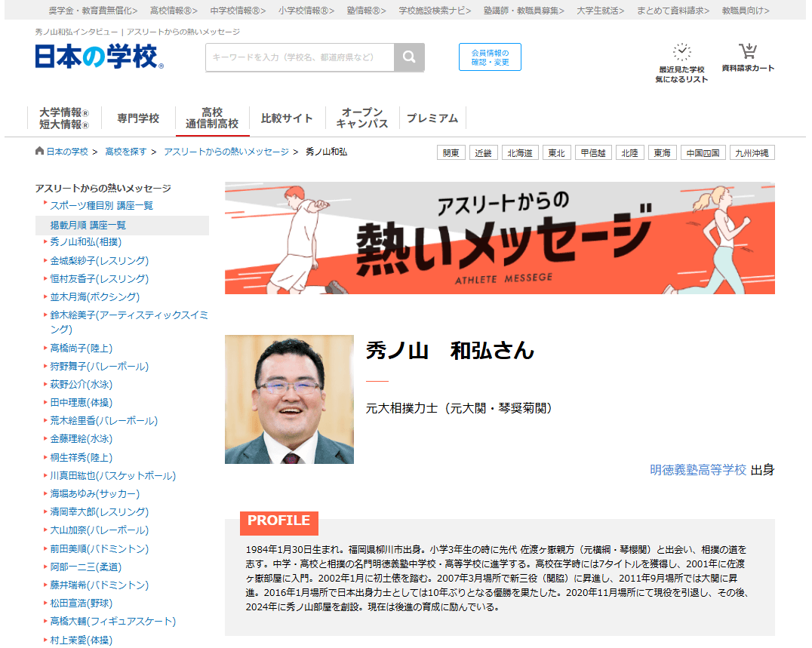This screenshot has height=648, width=812.
Task: Click 日本の学校 breadcrumb link
Action: [67, 152]
